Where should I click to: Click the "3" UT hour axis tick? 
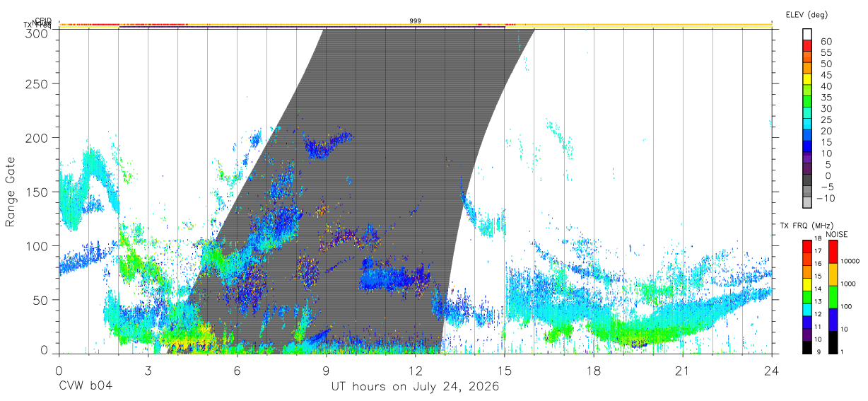[148, 370]
